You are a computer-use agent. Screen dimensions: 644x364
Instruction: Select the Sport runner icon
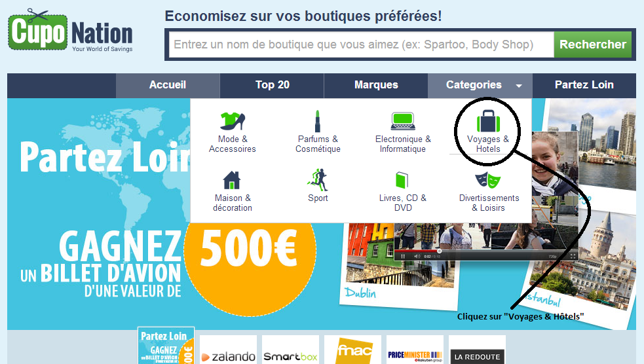[x=318, y=180]
